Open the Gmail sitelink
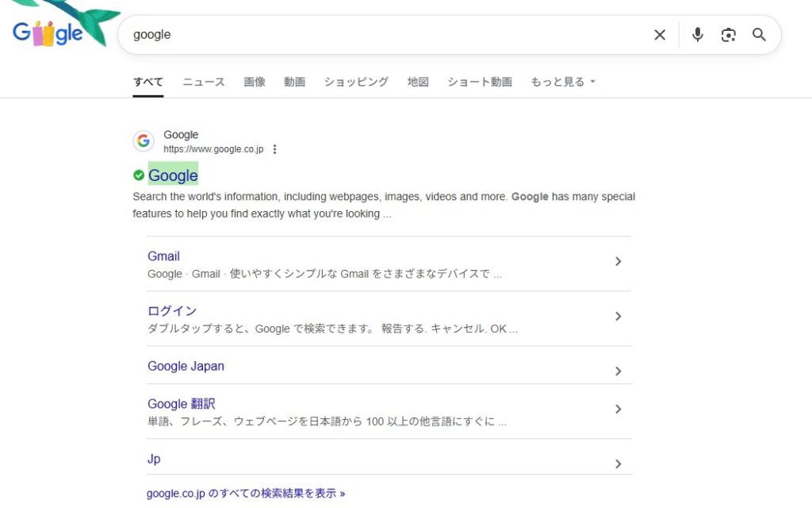This screenshot has height=508, width=812. (163, 256)
